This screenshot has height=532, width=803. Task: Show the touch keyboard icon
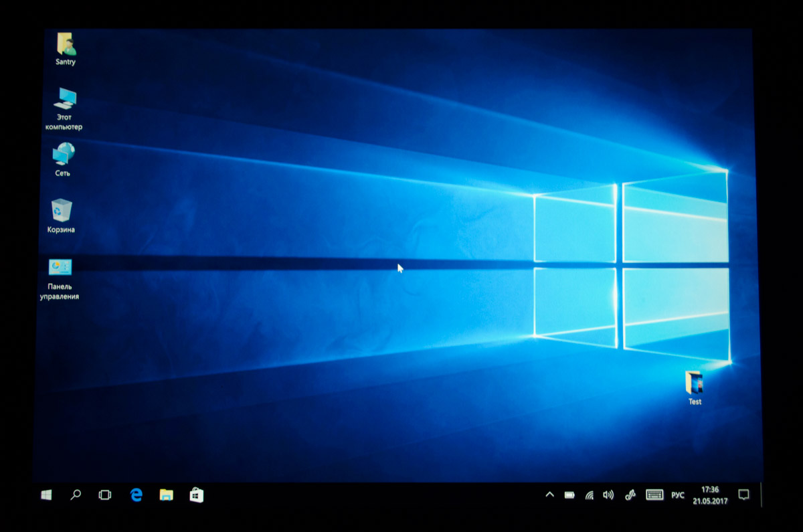click(x=654, y=495)
